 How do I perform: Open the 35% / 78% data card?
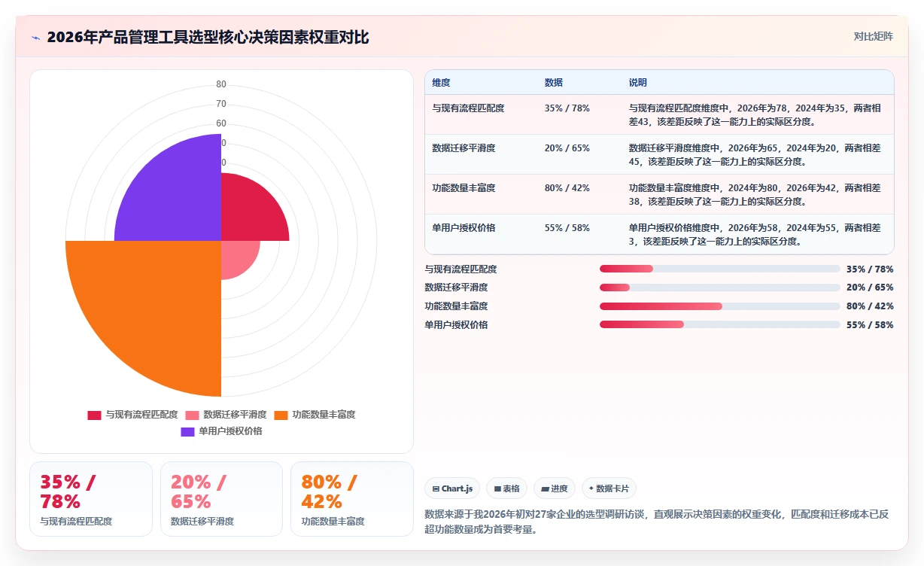pos(91,499)
